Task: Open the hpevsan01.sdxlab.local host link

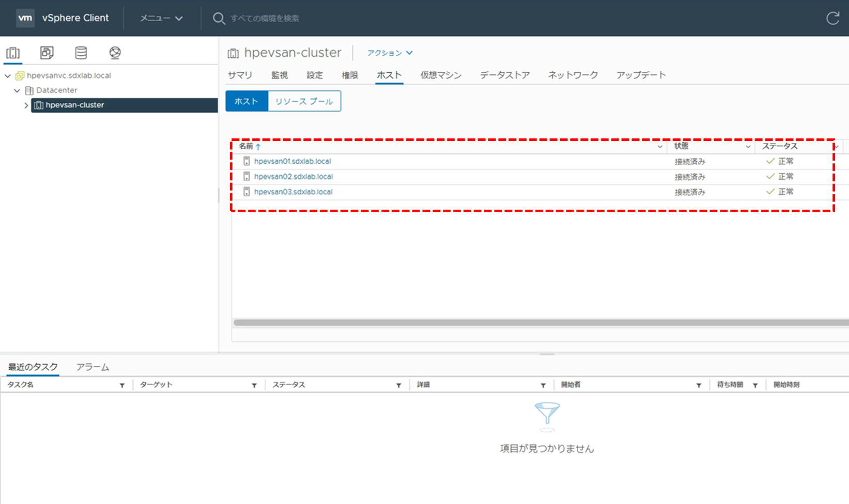Action: tap(292, 161)
